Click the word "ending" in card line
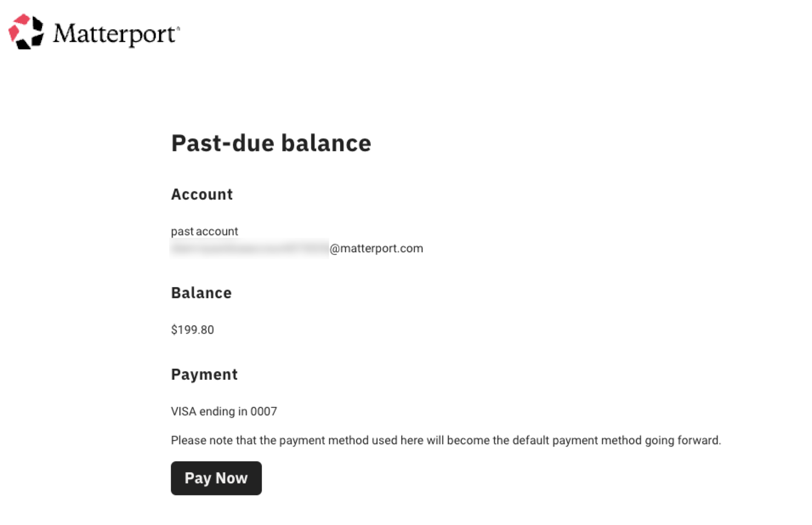The height and width of the screenshot is (525, 812). pos(217,412)
